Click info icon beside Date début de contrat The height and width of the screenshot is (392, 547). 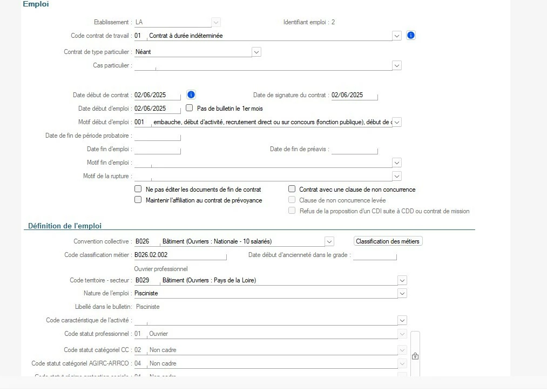pyautogui.click(x=191, y=94)
